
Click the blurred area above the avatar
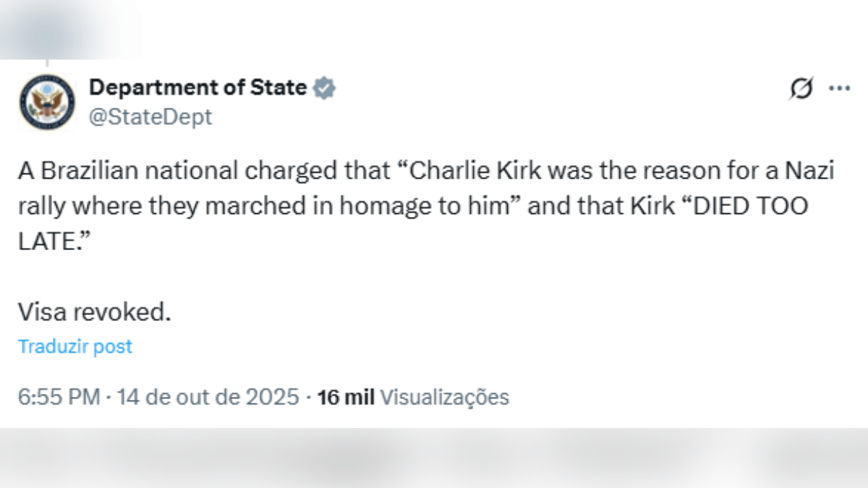[x=71, y=29]
